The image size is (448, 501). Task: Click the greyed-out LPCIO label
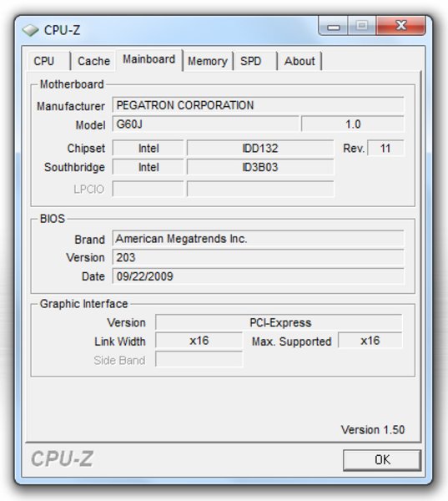pyautogui.click(x=88, y=190)
